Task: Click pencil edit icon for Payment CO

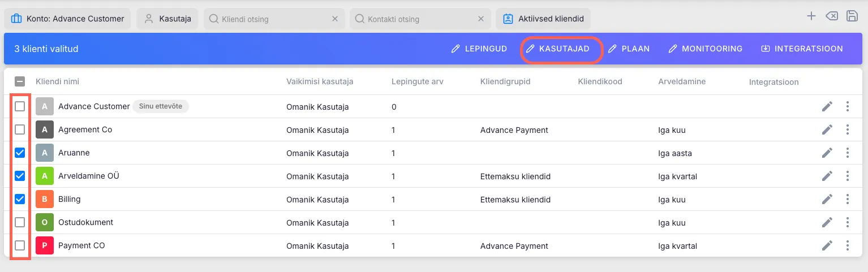Action: click(827, 245)
